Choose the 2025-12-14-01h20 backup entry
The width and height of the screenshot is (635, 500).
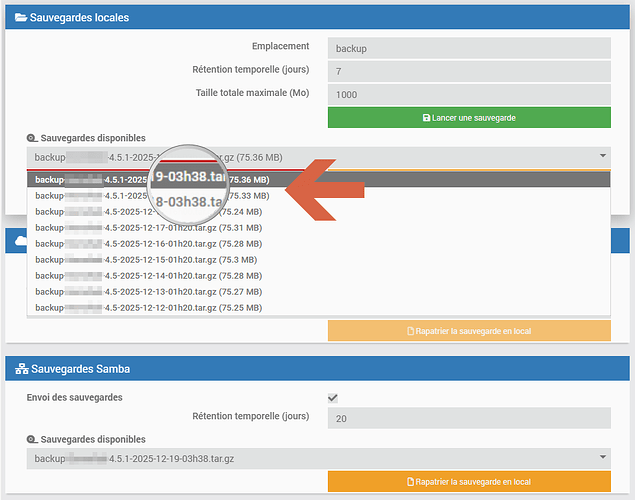(319, 276)
